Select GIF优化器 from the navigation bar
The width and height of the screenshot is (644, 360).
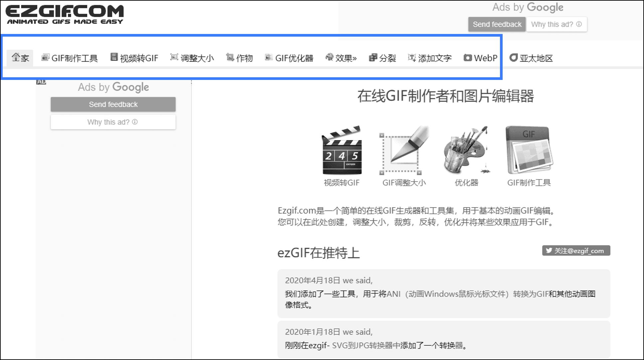(289, 58)
